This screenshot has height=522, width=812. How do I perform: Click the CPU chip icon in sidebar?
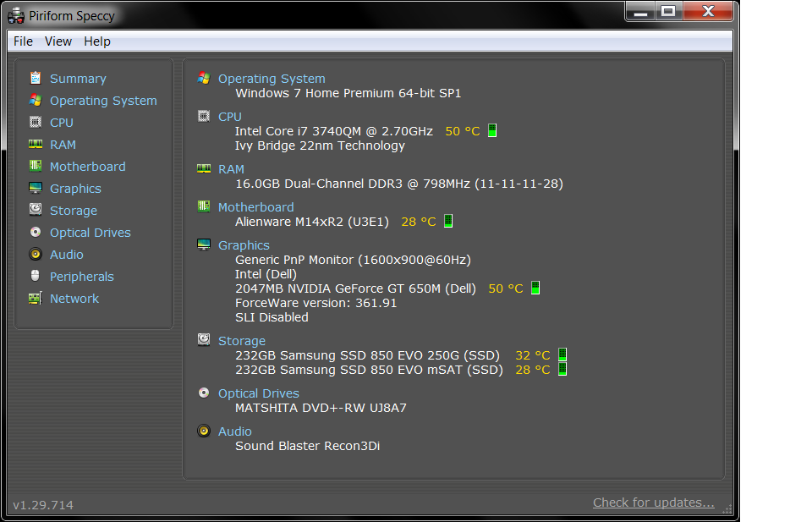coord(36,122)
